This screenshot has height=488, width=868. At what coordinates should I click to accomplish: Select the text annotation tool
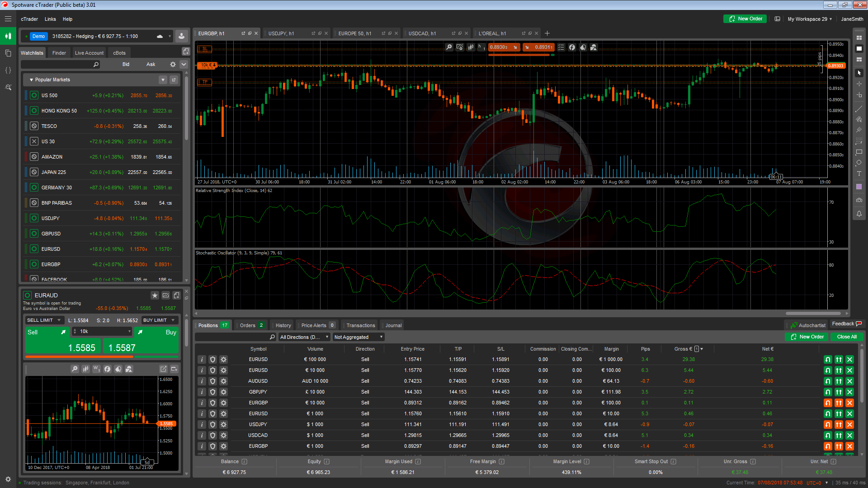(859, 174)
